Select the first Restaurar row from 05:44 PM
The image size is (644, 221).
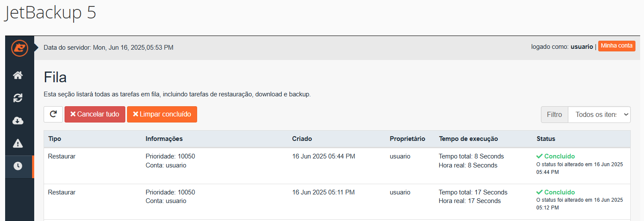point(62,156)
